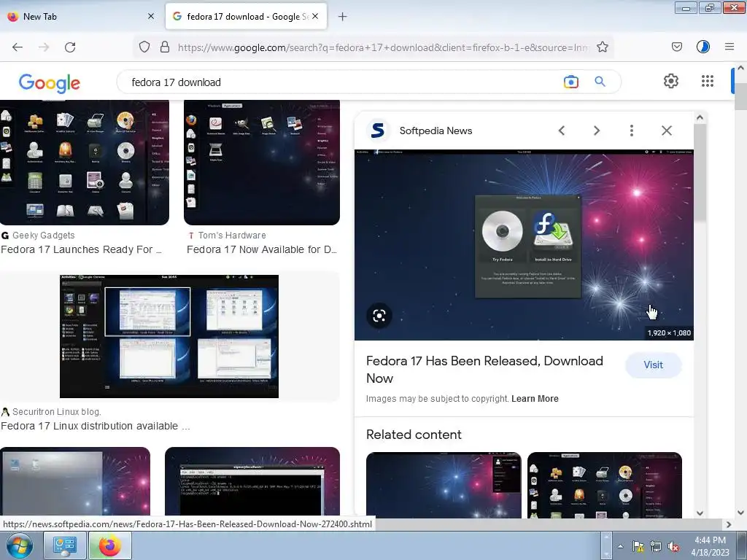Open the Google apps grid
This screenshot has width=747, height=560.
(708, 81)
